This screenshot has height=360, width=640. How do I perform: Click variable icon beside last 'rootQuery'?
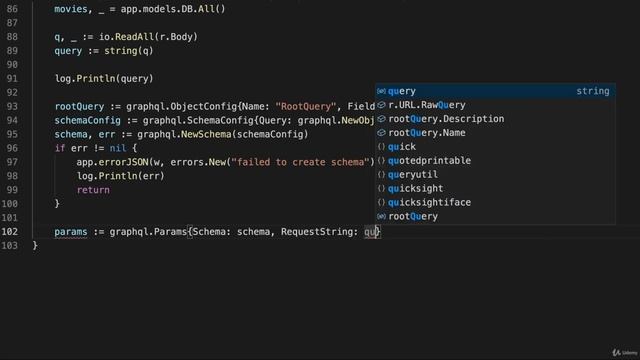pyautogui.click(x=381, y=216)
